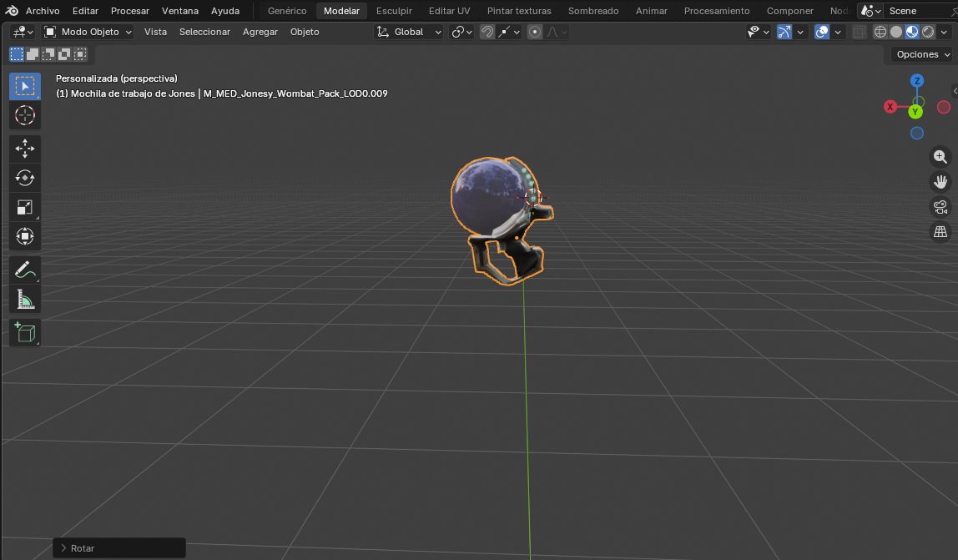This screenshot has height=560, width=958.
Task: Toggle snapping magnet
Action: click(487, 32)
